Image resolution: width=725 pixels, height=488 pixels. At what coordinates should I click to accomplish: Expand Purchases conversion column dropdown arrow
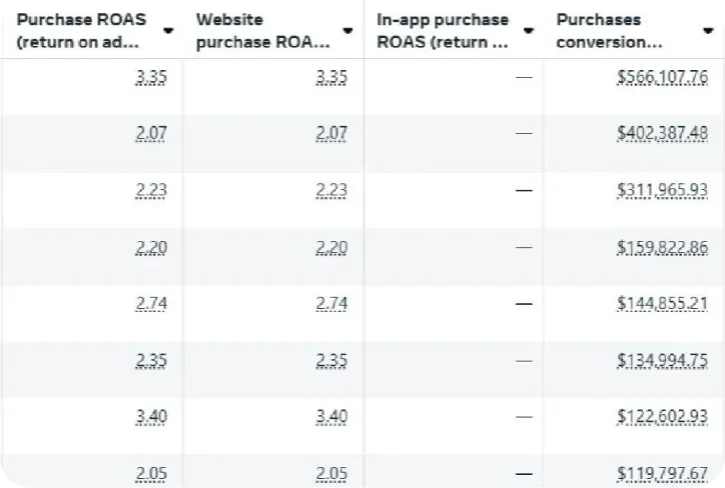click(x=709, y=30)
